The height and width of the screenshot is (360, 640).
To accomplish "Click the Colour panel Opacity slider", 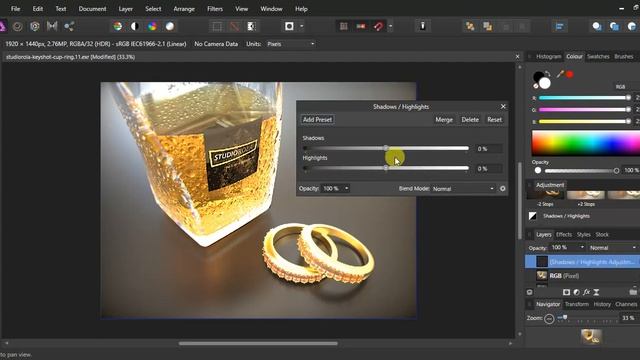I will pyautogui.click(x=582, y=171).
